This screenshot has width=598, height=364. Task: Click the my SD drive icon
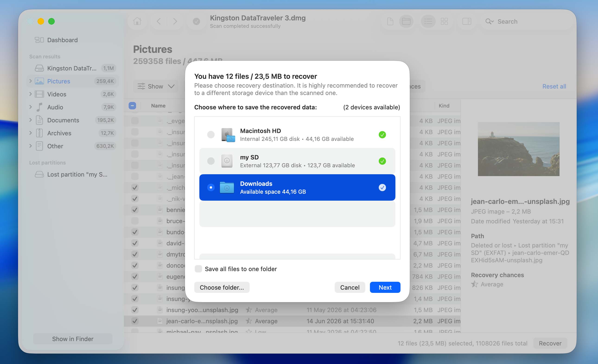227,161
